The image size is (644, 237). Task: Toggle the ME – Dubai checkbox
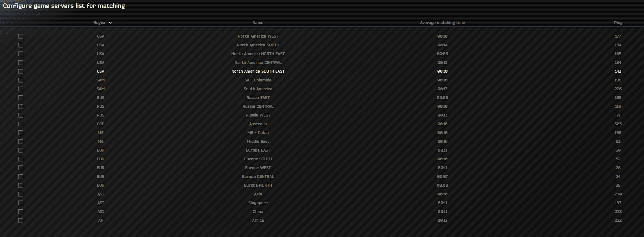(x=21, y=133)
